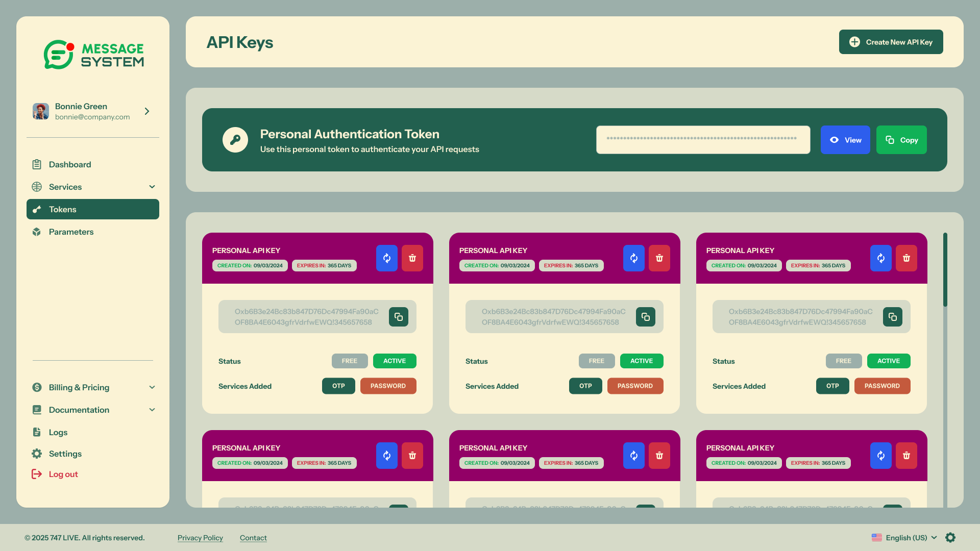Regenerate the first top-row API key
980x551 pixels.
click(387, 258)
